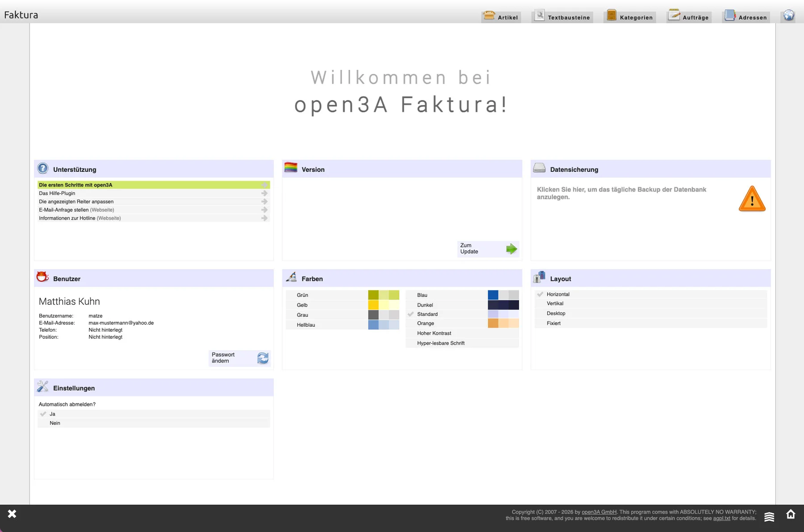Click the Einstellungen panel heading

click(74, 388)
